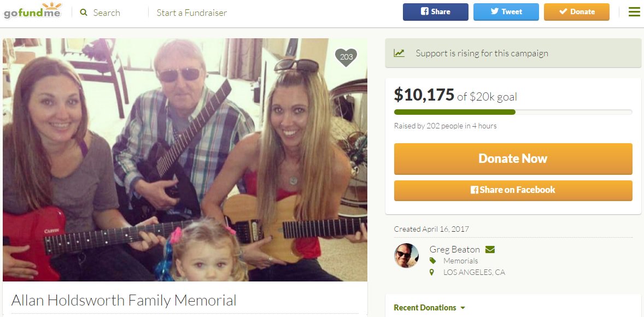Click the Memorials category link

coord(460,261)
